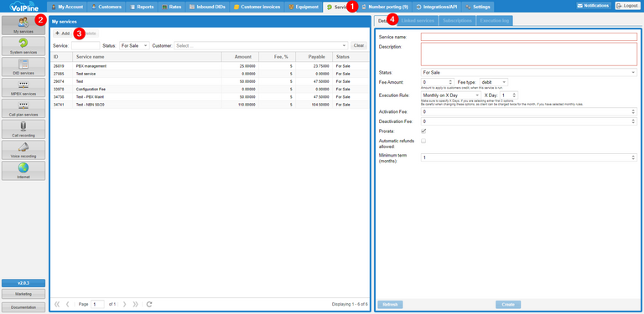This screenshot has height=314, width=644.
Task: Click the Notifications button
Action: 594,6
